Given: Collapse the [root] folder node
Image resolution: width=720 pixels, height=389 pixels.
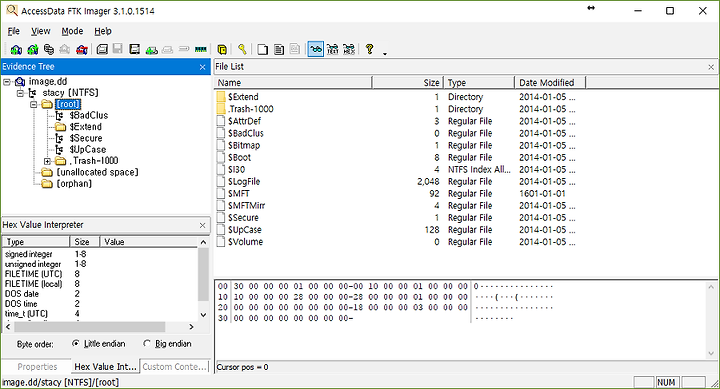Looking at the screenshot, I should coord(34,105).
